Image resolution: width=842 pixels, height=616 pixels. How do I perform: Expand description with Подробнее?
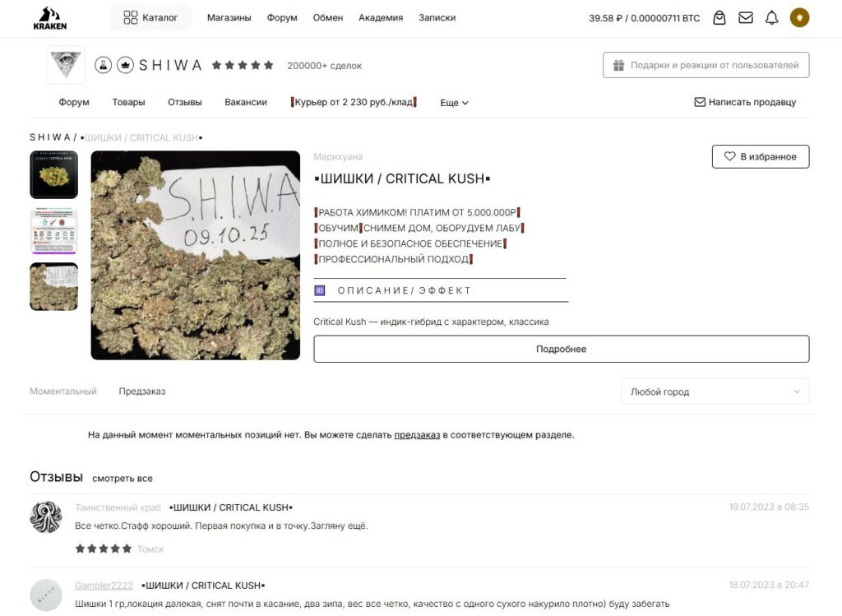click(561, 349)
